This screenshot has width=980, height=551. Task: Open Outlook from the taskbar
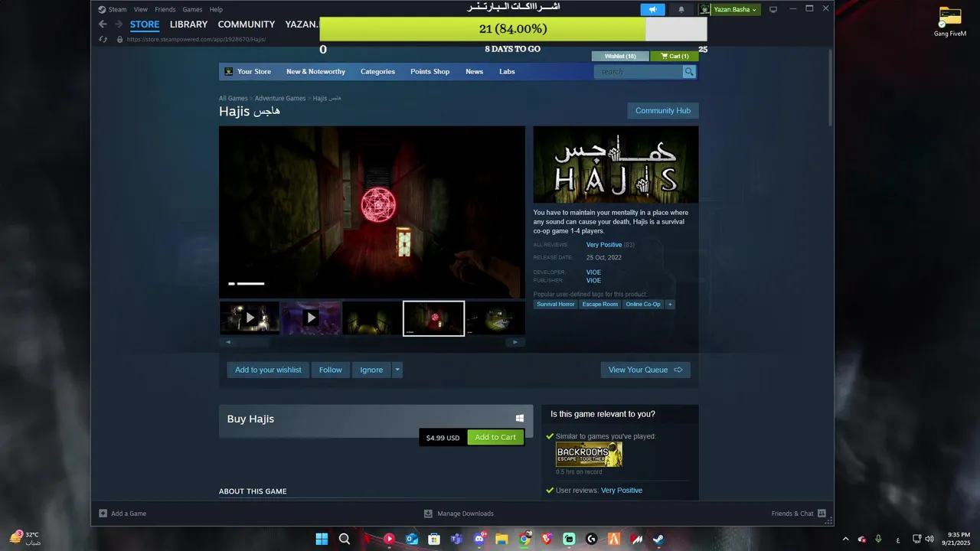(x=412, y=539)
